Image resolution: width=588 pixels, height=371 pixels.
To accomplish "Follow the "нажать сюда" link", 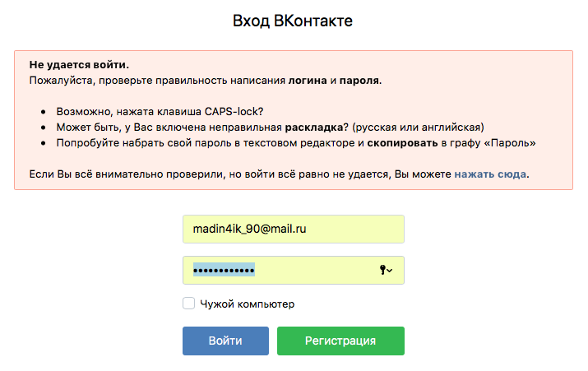I will coord(491,174).
